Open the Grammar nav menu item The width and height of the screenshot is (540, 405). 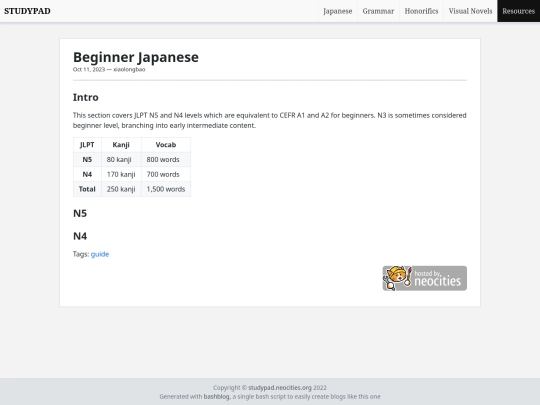[x=378, y=11]
